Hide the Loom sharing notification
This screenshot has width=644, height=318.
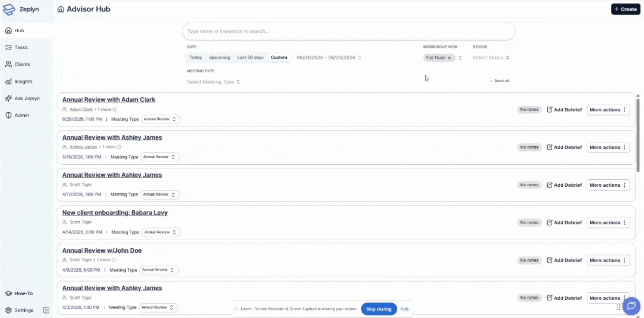(x=404, y=309)
